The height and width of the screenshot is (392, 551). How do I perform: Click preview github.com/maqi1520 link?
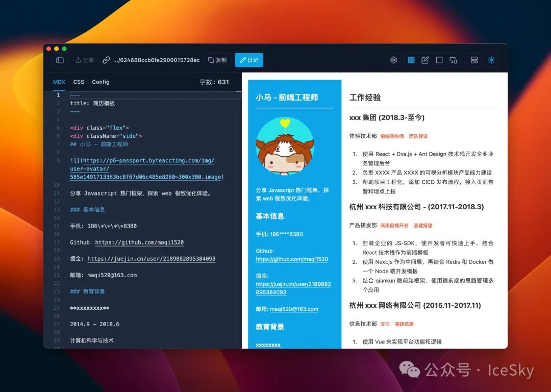[x=292, y=259]
